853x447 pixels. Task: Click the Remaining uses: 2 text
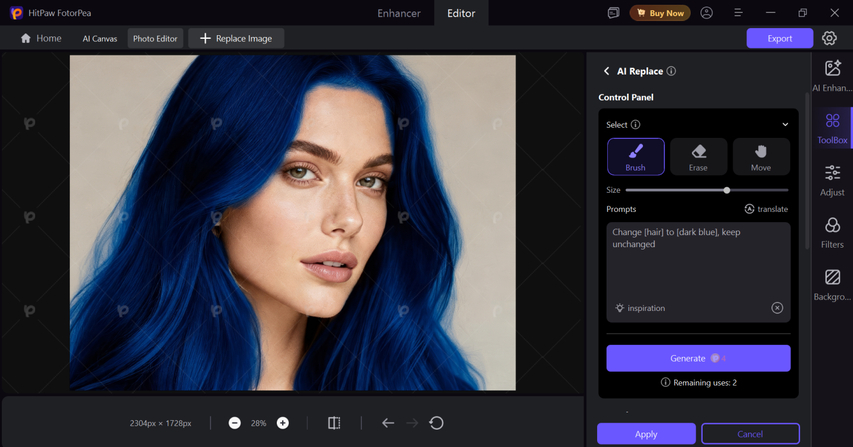click(x=704, y=383)
